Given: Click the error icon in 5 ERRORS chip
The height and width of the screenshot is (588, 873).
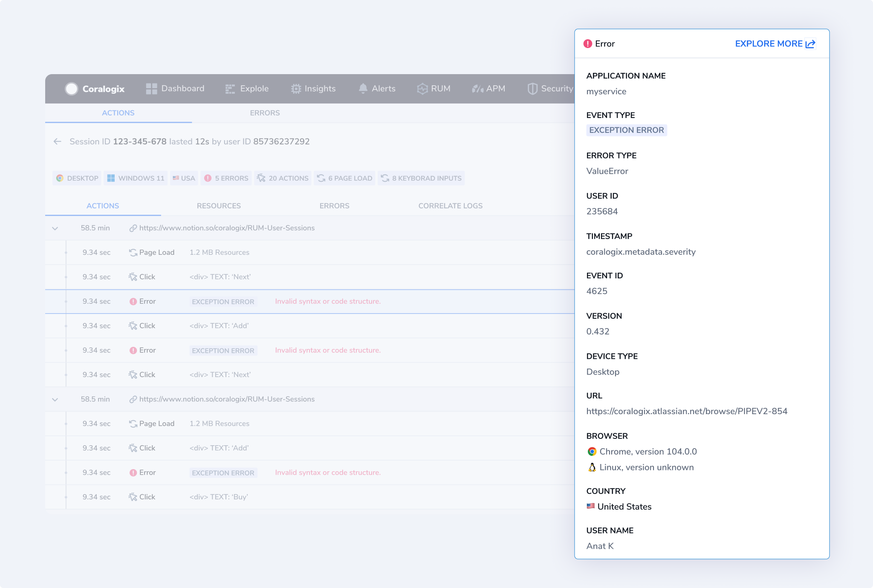Looking at the screenshot, I should [208, 178].
